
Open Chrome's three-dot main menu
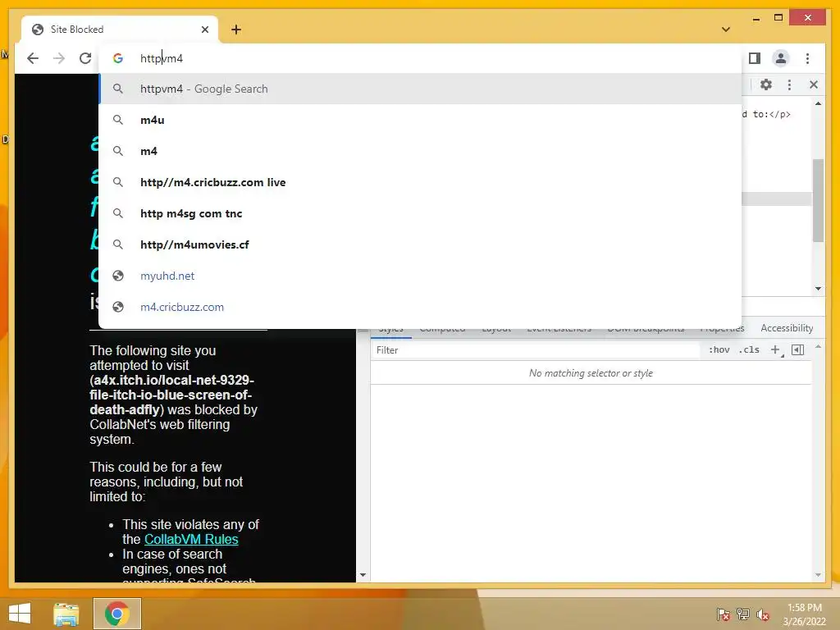pyautogui.click(x=807, y=58)
